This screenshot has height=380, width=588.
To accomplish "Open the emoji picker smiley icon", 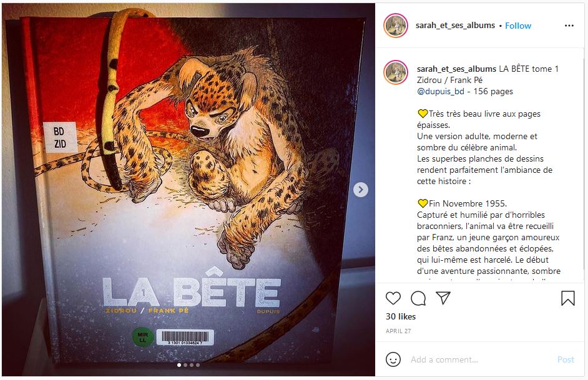I will (x=393, y=360).
